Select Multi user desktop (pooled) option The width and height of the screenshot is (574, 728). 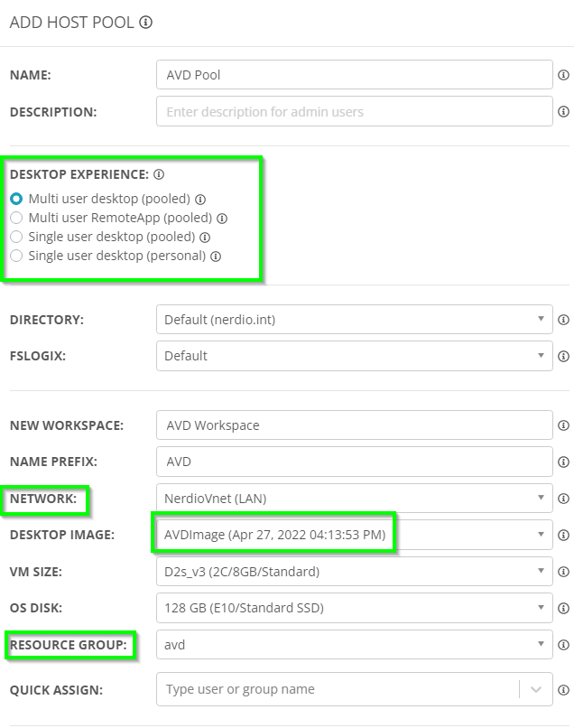click(16, 199)
